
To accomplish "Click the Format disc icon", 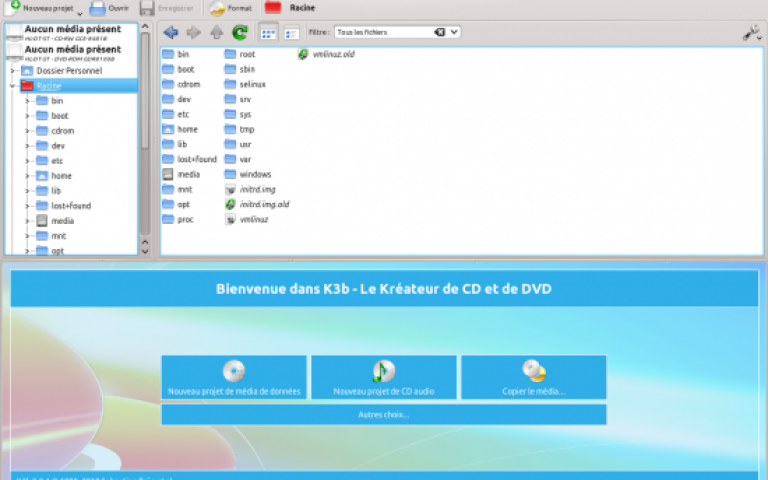I will (x=217, y=8).
